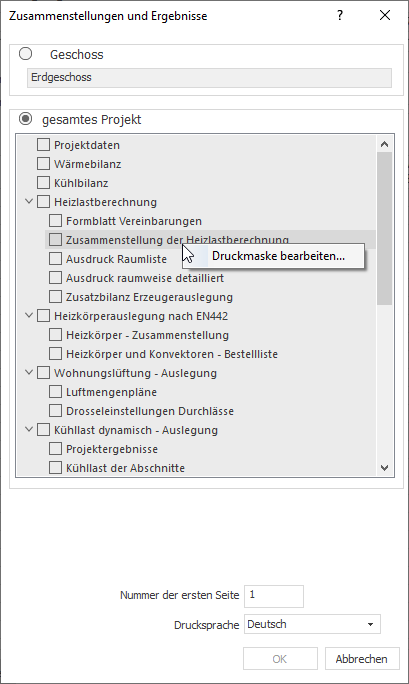409x684 pixels.
Task: Collapse Wohnungslüftung - Auslegung node
Action: (29, 373)
